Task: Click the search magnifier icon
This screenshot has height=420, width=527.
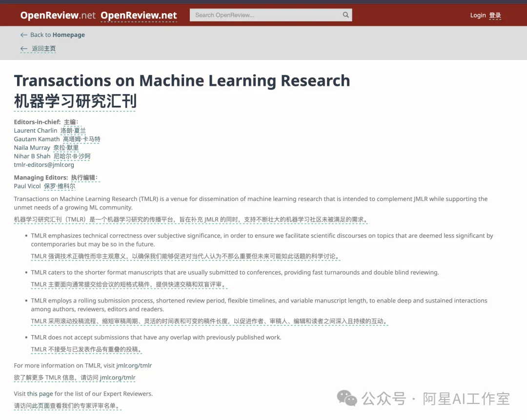Action: 345,15
